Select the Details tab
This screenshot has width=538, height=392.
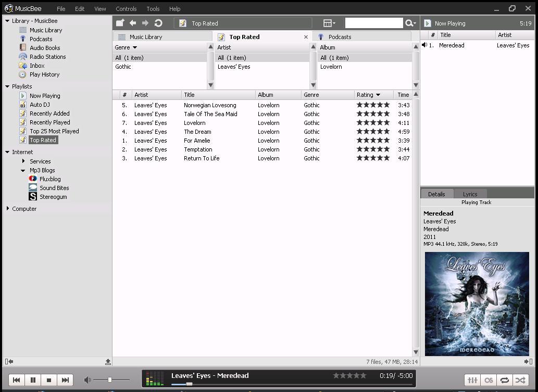coord(436,194)
